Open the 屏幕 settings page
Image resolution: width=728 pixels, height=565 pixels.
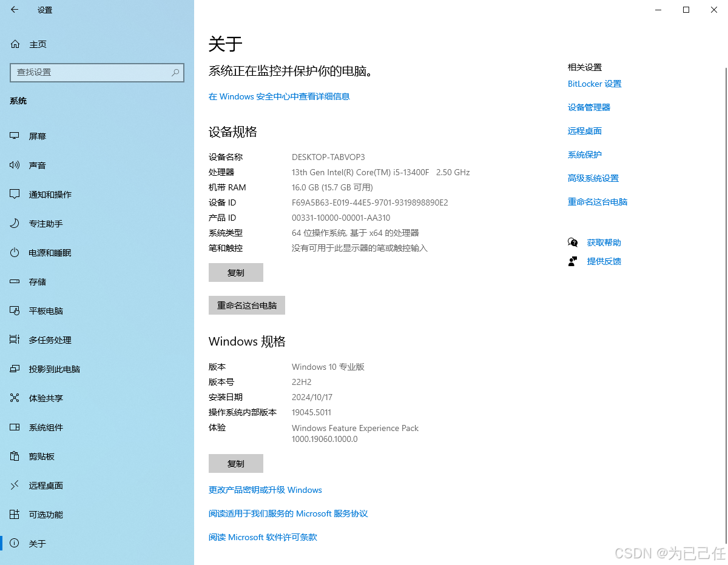97,136
